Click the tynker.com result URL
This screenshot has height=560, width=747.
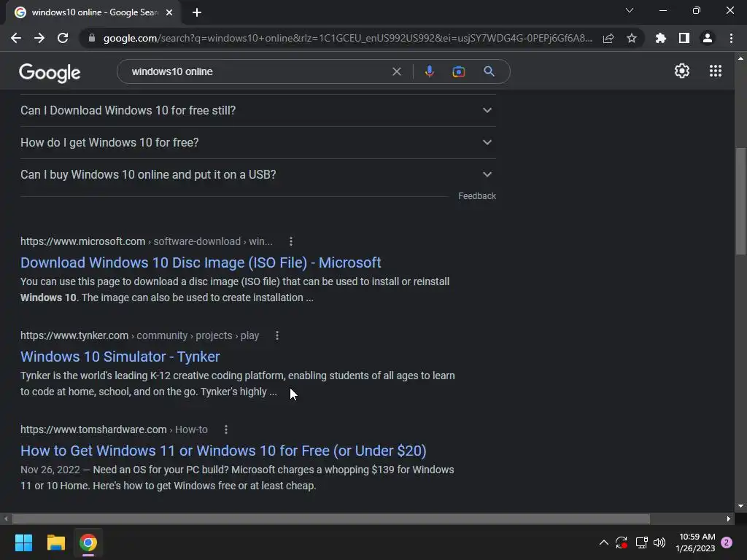tap(139, 335)
